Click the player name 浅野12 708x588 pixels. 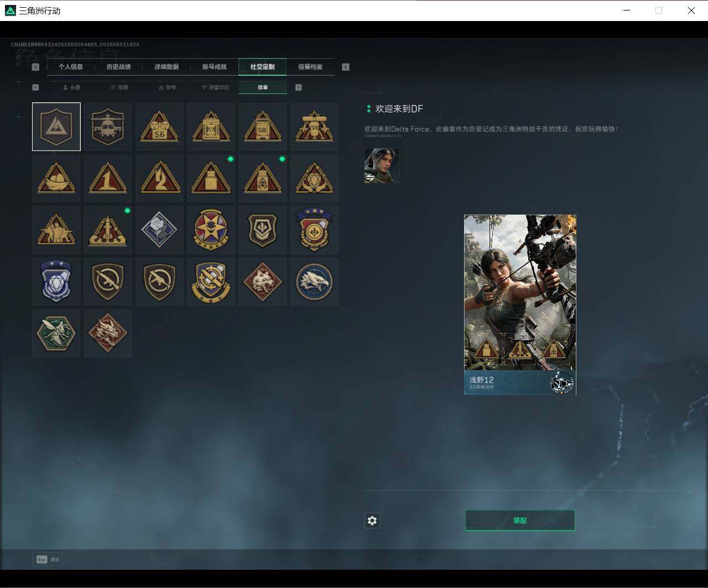click(x=482, y=380)
